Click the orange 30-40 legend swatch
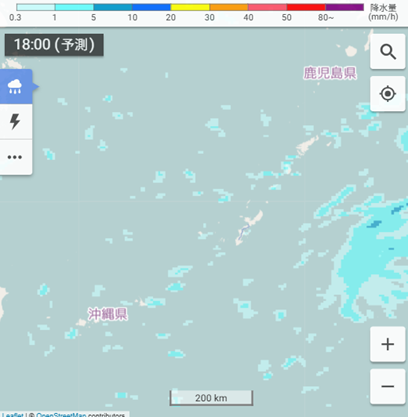 (229, 7)
